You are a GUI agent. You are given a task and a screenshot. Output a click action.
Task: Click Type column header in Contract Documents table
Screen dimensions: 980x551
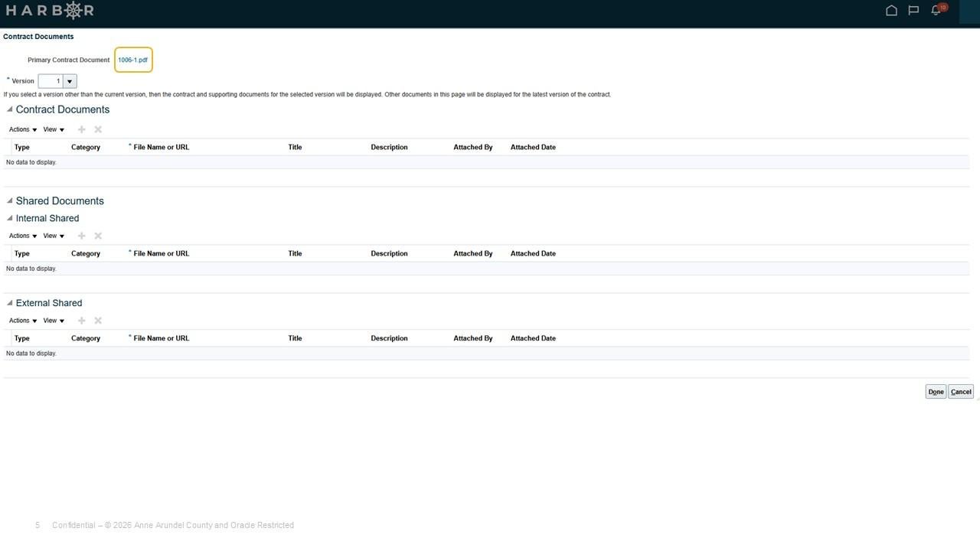(x=22, y=147)
